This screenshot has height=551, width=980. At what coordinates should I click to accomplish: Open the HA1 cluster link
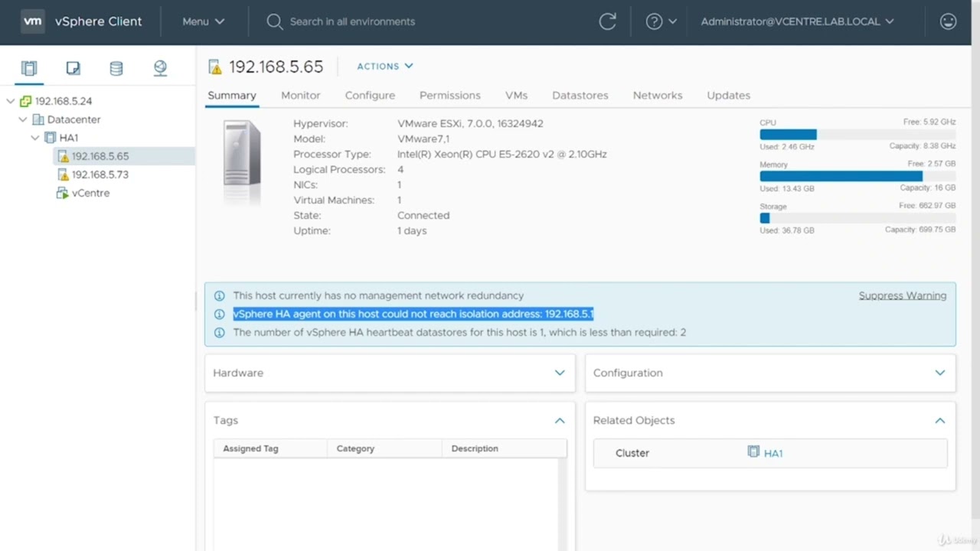(x=773, y=453)
